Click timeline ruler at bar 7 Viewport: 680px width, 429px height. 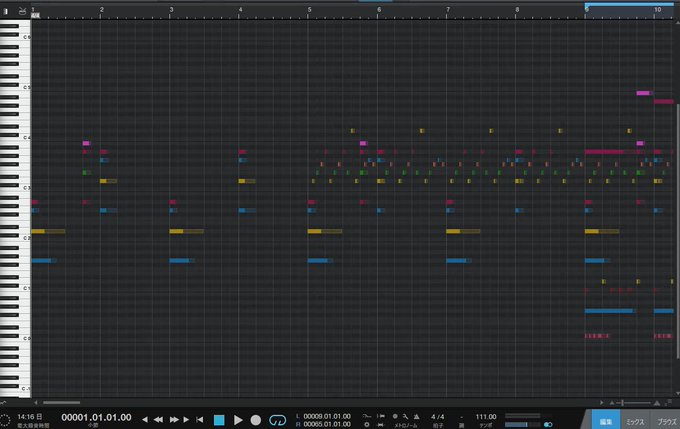[447, 12]
